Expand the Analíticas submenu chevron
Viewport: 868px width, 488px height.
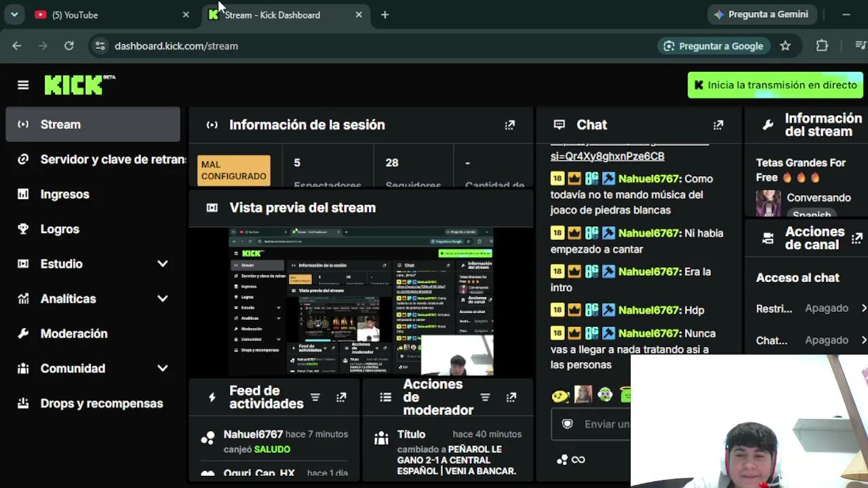[163, 299]
